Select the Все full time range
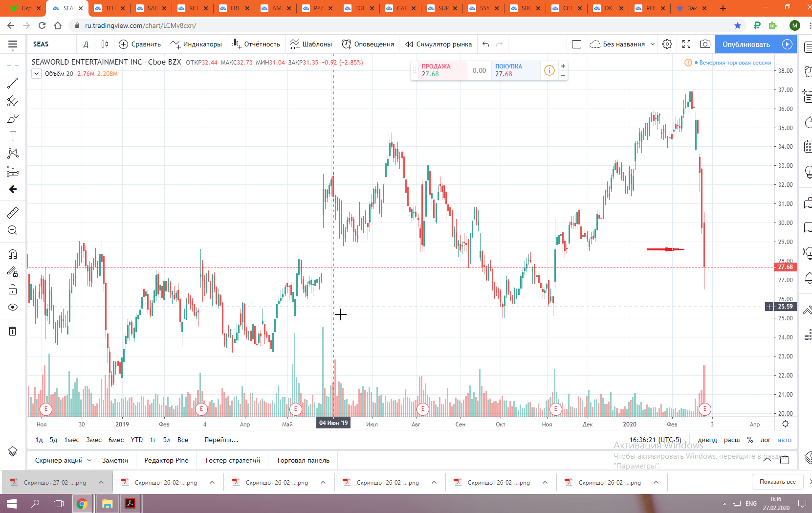The height and width of the screenshot is (513, 812). pyautogui.click(x=183, y=440)
